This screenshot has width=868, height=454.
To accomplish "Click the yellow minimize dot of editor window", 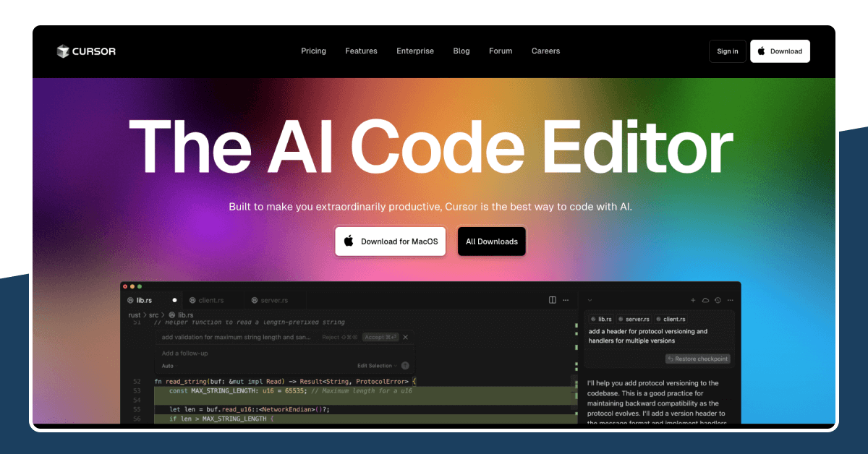I will point(132,287).
